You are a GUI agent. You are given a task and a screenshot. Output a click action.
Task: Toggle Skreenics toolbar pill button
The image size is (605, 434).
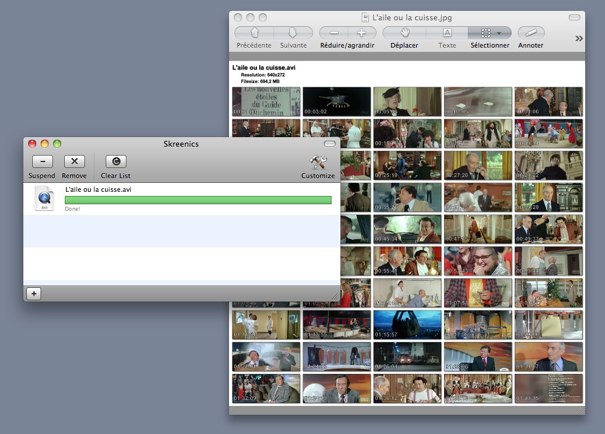click(330, 144)
